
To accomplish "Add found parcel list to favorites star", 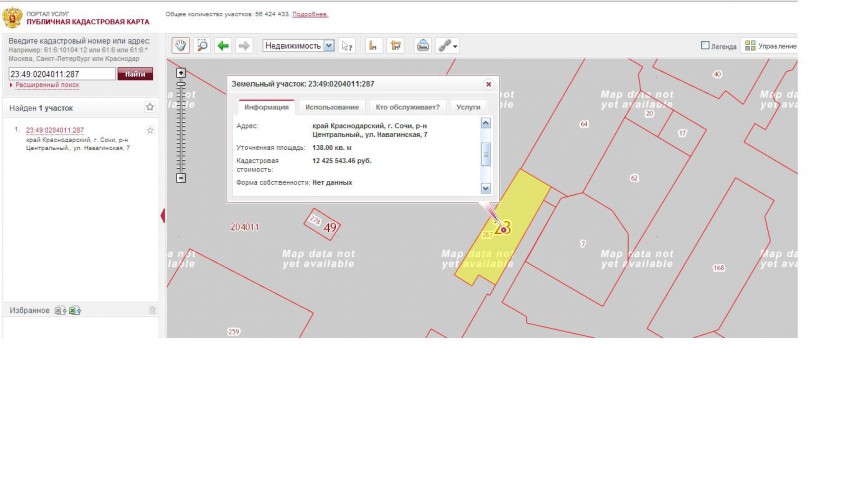I will pos(150,107).
